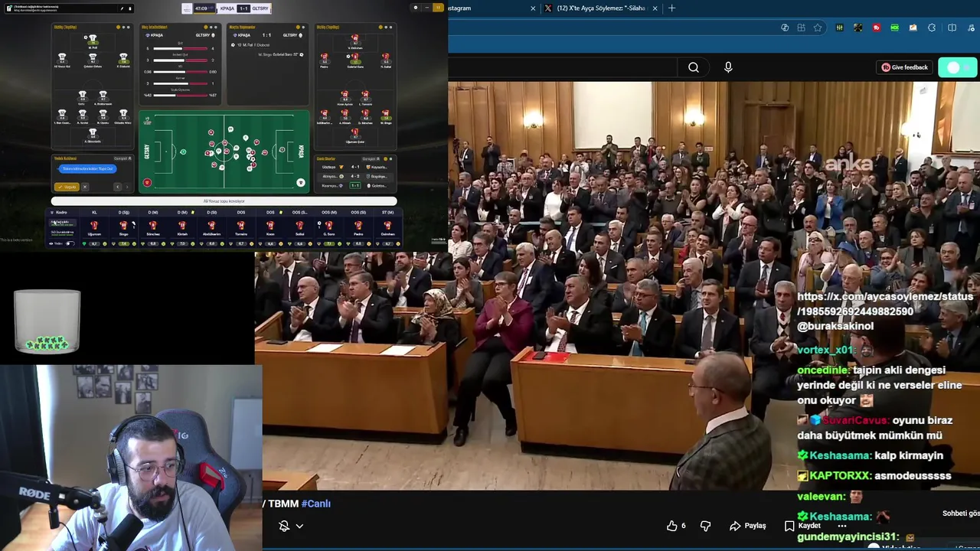Click the green MDX extension icon
This screenshot has width=980, height=551.
click(x=894, y=28)
